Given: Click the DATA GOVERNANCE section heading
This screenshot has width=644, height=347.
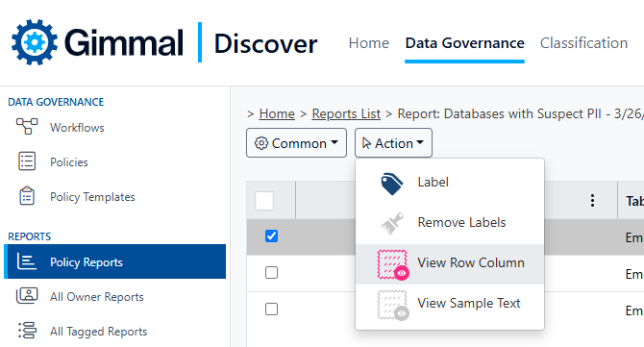Looking at the screenshot, I should pyautogui.click(x=56, y=102).
